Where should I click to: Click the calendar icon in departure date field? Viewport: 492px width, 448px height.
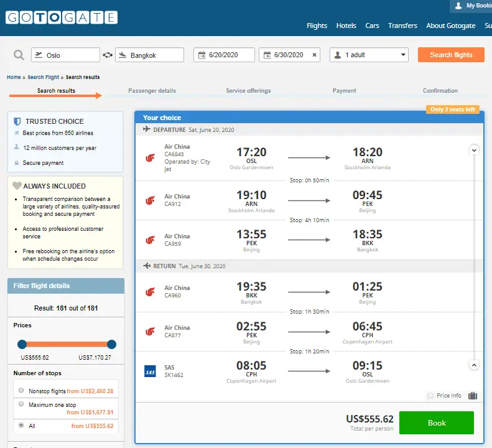(x=202, y=55)
